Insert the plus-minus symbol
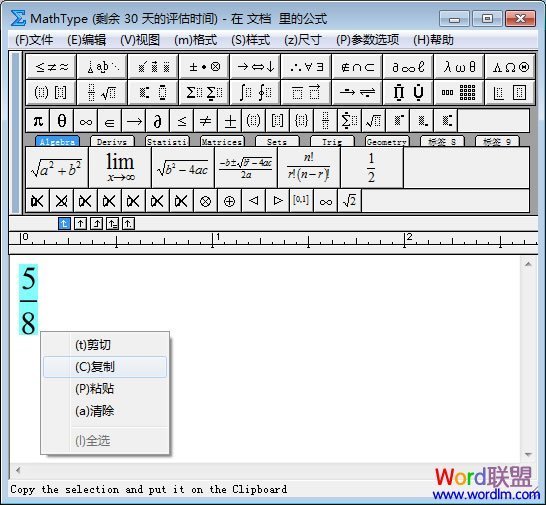Screen dimensions: 546x505 [230, 121]
